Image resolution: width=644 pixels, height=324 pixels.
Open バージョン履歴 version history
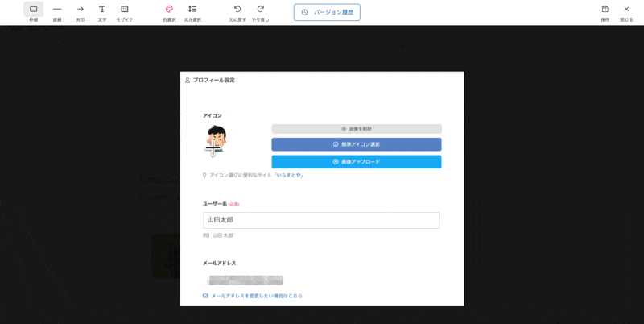click(x=327, y=12)
